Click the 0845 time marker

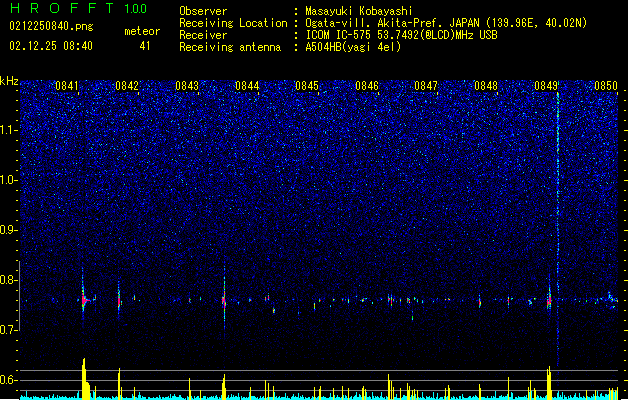click(307, 86)
